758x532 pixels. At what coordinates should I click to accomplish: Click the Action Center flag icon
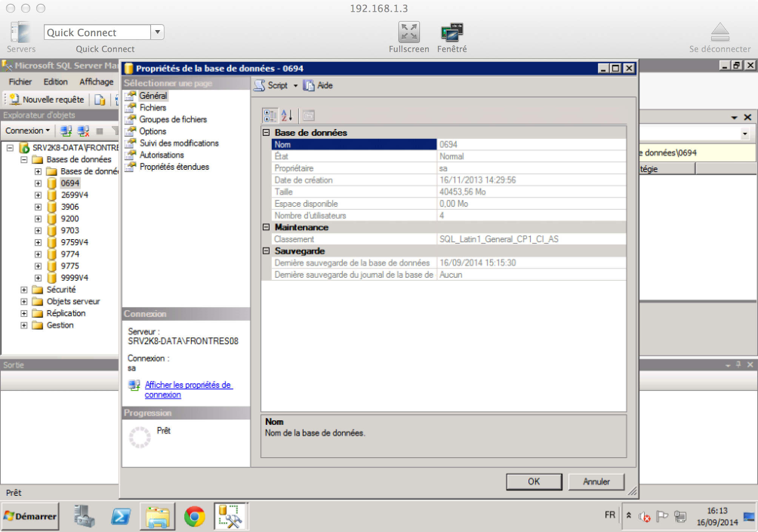click(x=662, y=516)
